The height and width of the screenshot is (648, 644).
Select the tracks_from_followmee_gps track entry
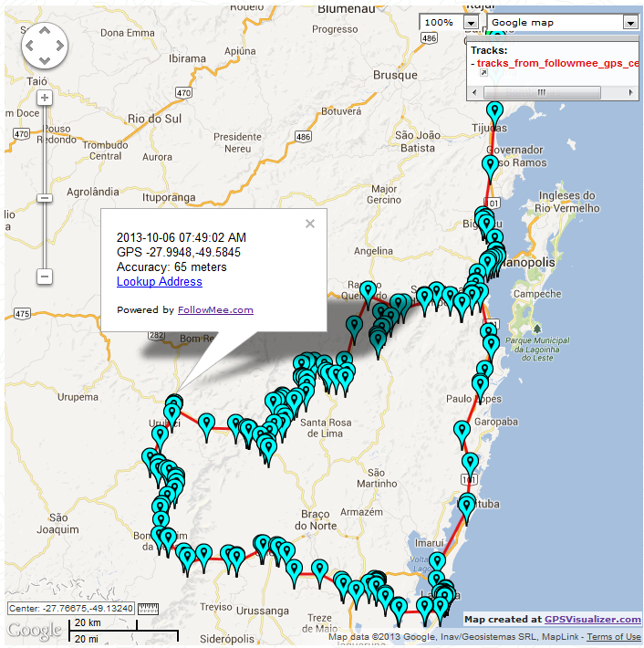point(557,63)
